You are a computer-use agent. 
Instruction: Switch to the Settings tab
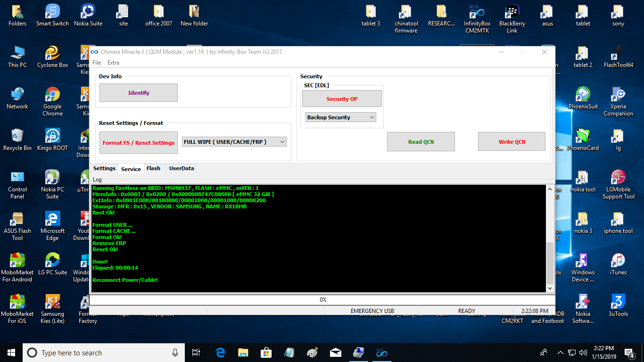coord(104,169)
